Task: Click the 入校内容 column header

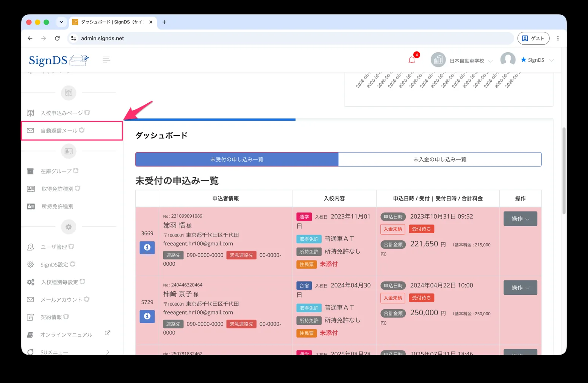Action: 335,198
